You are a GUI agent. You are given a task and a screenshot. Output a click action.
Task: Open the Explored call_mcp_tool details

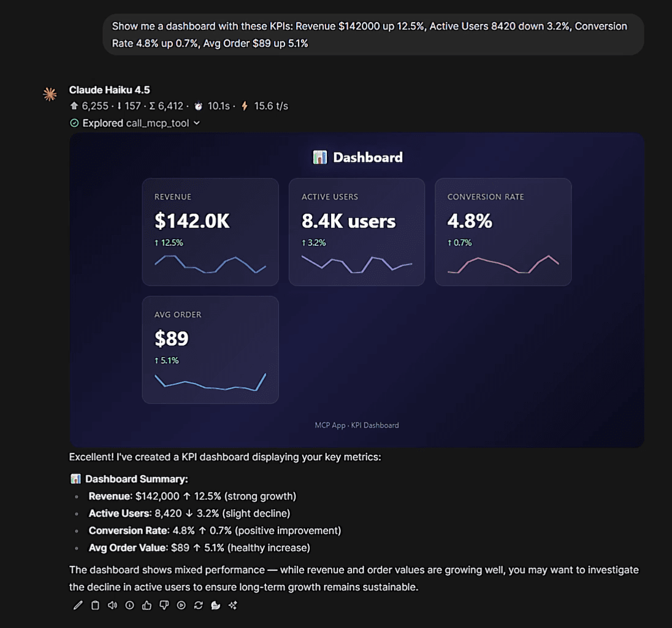135,123
